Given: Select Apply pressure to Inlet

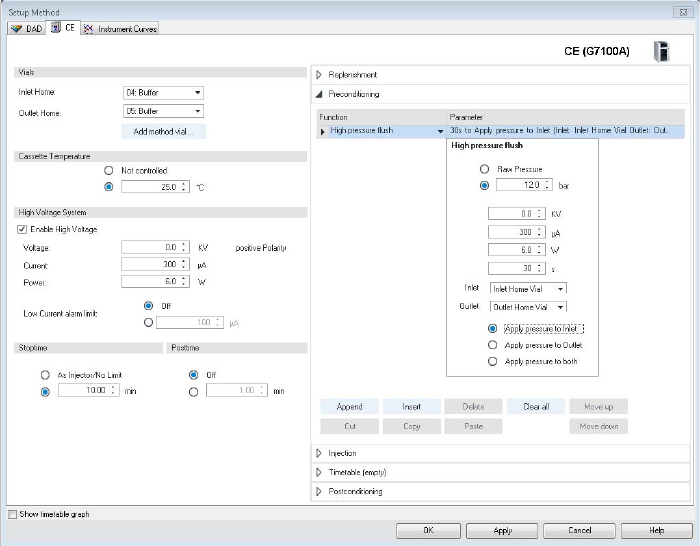Looking at the screenshot, I should click(x=492, y=329).
